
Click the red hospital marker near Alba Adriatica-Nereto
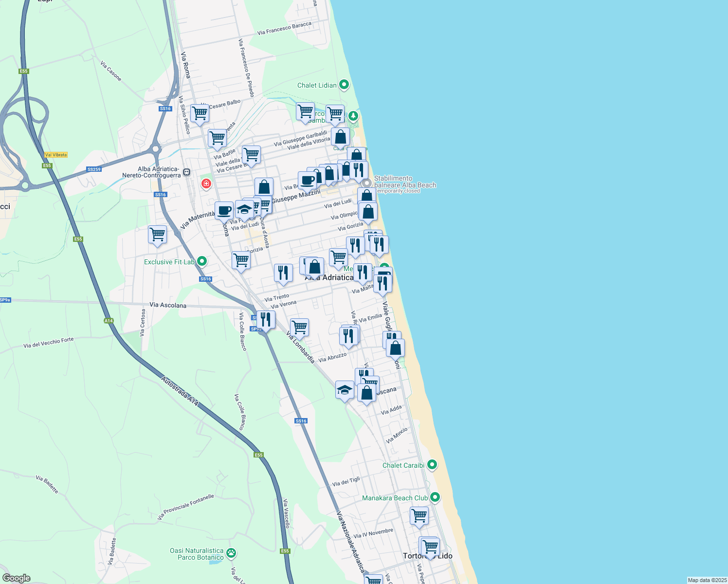coord(206,183)
